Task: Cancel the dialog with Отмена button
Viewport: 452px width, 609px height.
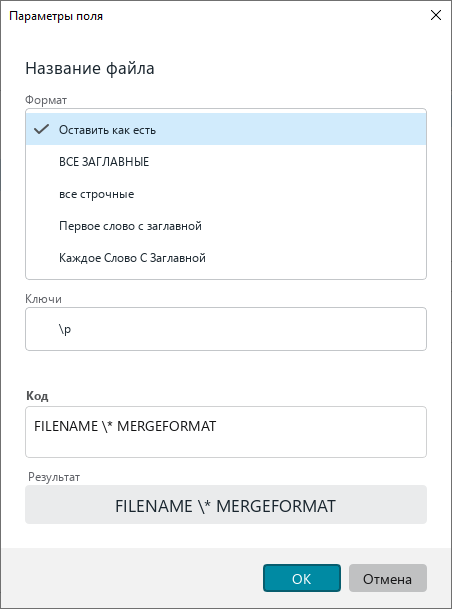Action: pos(388,578)
